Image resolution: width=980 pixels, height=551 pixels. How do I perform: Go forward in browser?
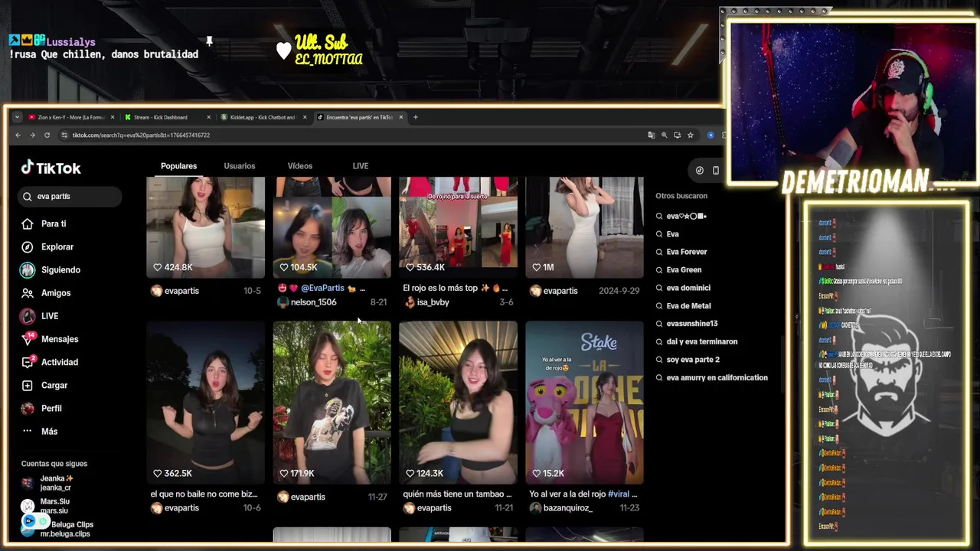point(32,135)
